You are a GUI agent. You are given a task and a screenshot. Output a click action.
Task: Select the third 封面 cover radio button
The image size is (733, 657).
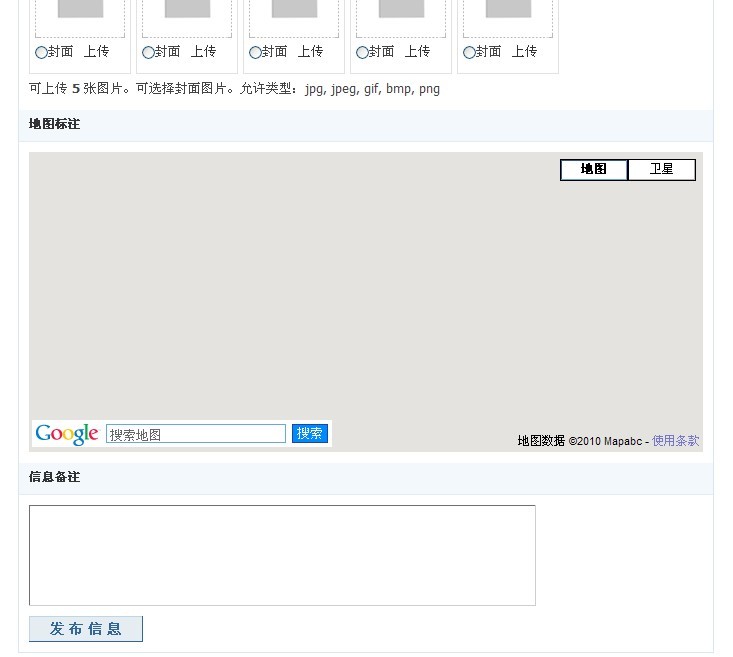coord(255,52)
